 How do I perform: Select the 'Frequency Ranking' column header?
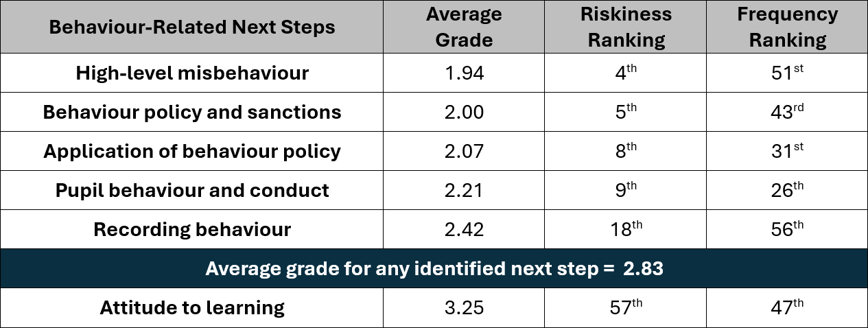787,27
